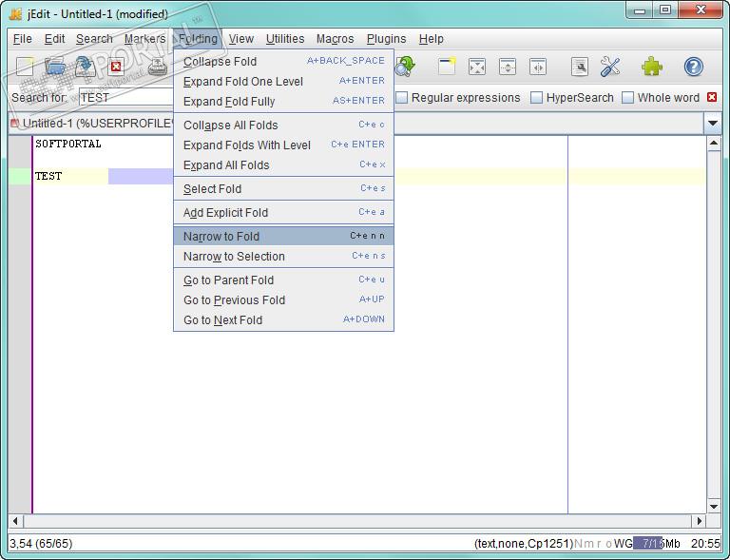The image size is (730, 560).
Task: Enable Regular expressions checkbox
Action: point(402,98)
